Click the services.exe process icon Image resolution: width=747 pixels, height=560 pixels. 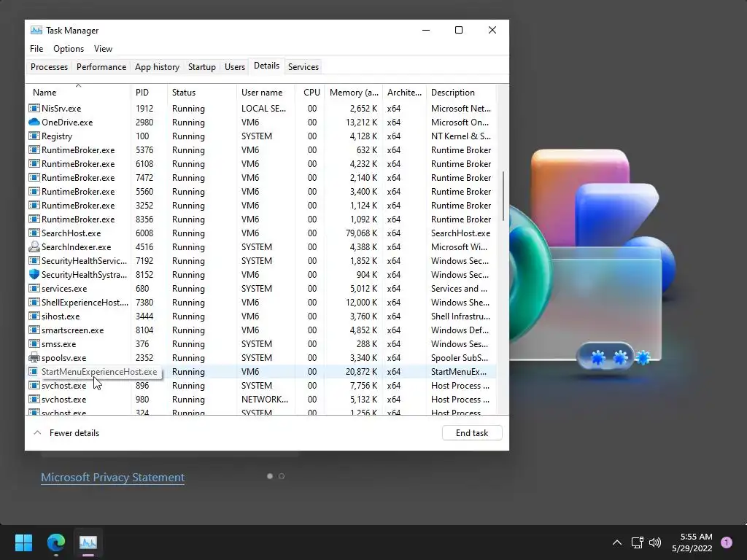(34, 288)
